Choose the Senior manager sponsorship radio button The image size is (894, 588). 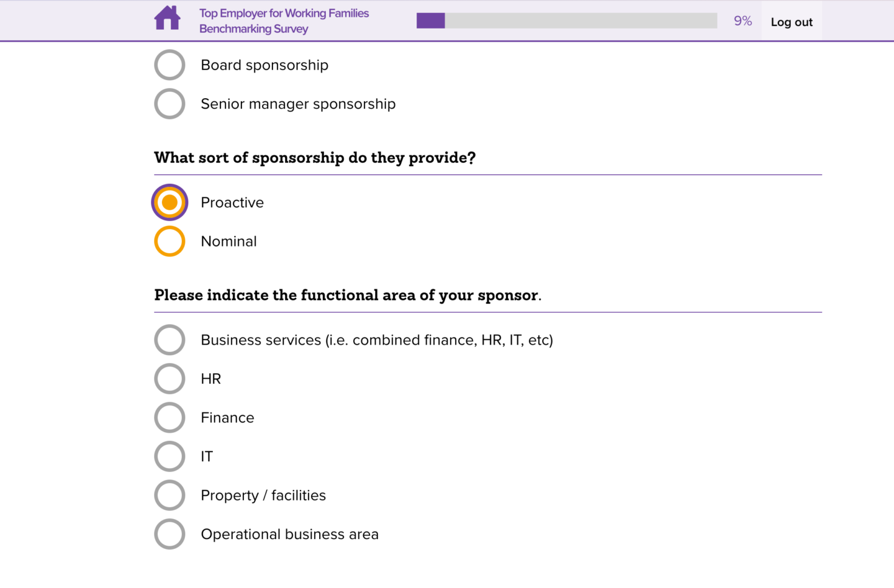(169, 104)
